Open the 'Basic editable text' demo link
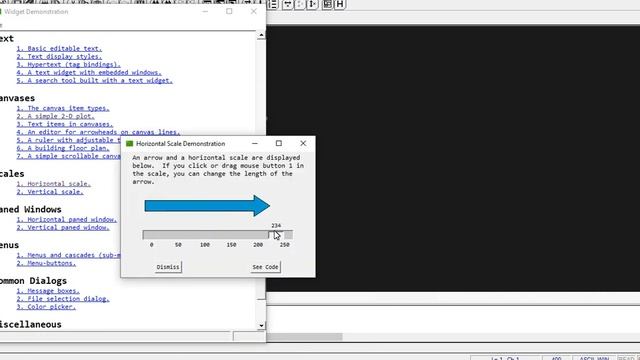 [59, 48]
